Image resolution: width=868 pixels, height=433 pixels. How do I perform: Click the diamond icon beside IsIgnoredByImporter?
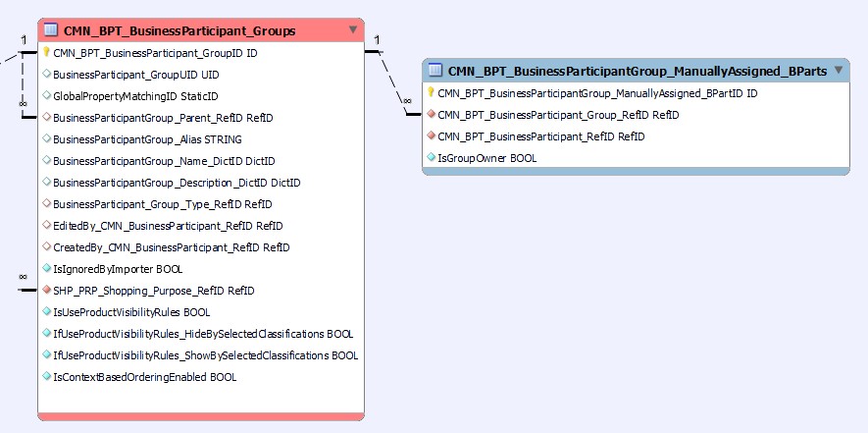tap(46, 269)
